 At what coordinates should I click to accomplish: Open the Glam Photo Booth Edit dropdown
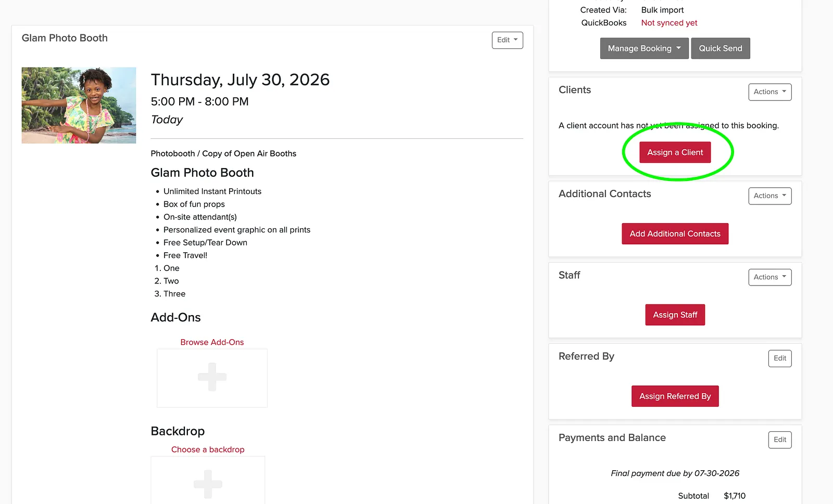point(507,40)
